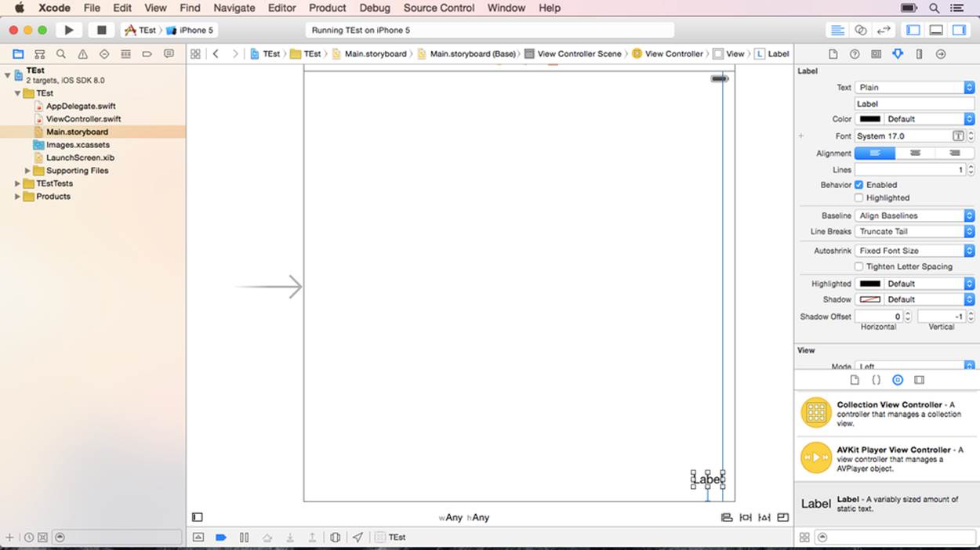Open the Shadow Default dropdown
980x550 pixels.
pos(930,299)
